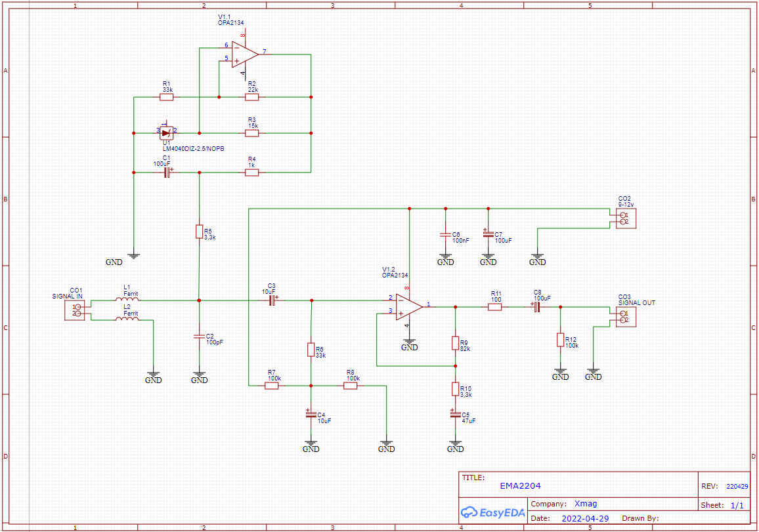The width and height of the screenshot is (759, 532).
Task: Select resistor R3 15k symbol
Action: [x=251, y=133]
